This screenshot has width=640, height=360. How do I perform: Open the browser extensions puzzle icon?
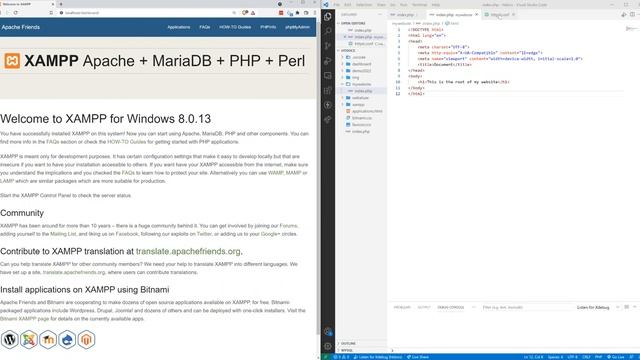[x=298, y=13]
